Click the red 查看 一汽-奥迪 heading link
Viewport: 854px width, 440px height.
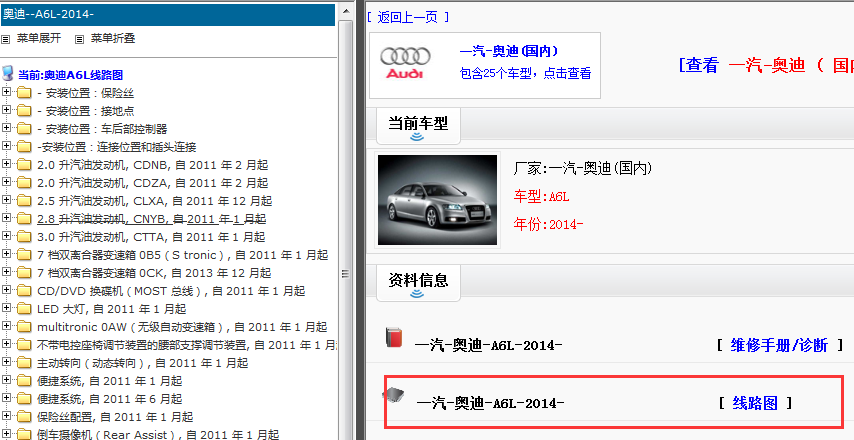click(x=766, y=65)
